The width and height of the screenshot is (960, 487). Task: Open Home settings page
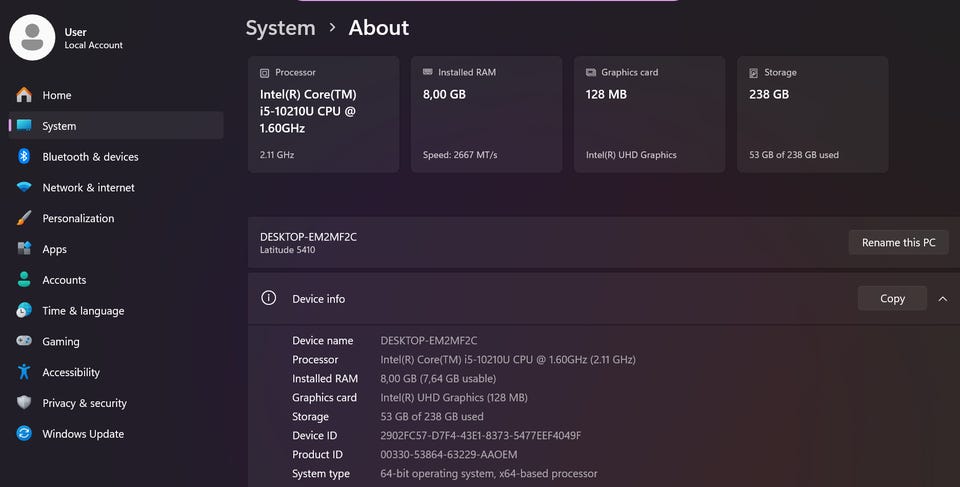pyautogui.click(x=116, y=95)
